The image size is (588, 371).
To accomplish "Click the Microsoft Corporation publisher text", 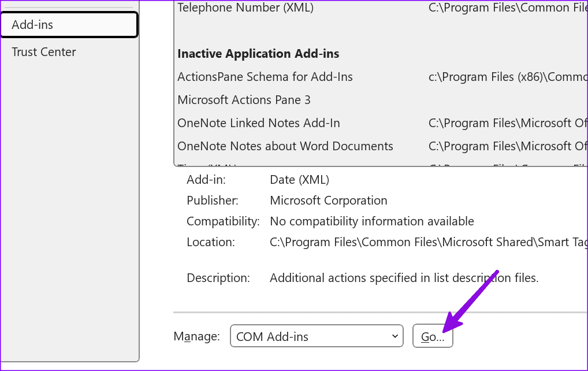I will click(x=328, y=201).
